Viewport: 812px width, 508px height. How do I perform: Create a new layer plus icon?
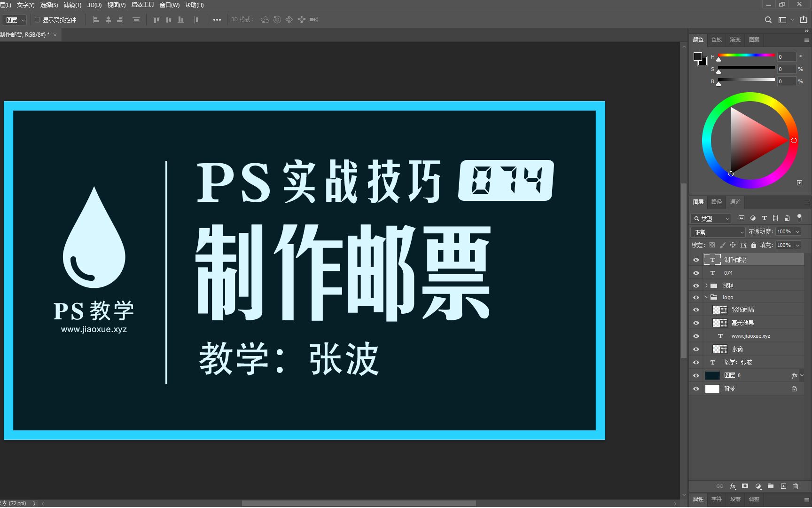pos(783,486)
